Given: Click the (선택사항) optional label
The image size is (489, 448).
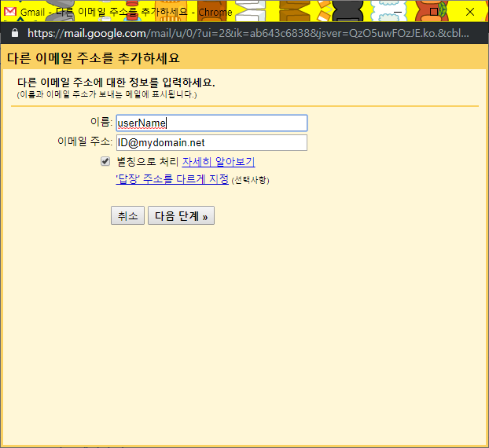Looking at the screenshot, I should 250,180.
